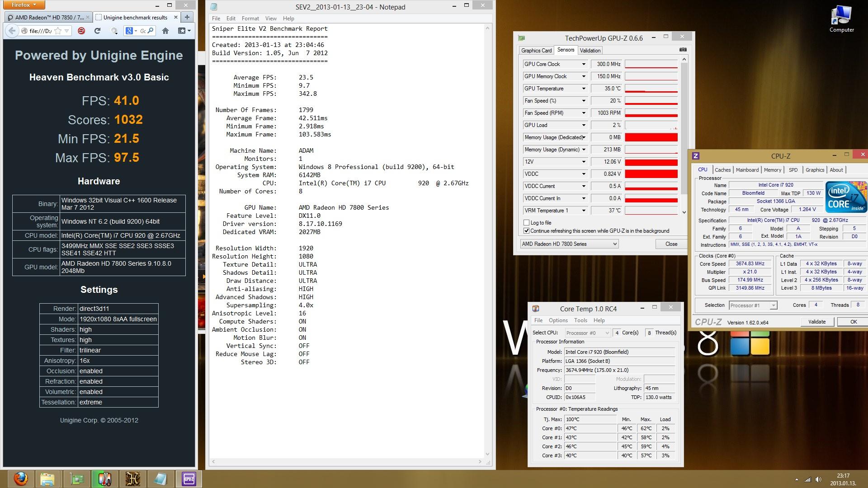Viewport: 868px width, 488px height.
Task: Click the taskbar clock
Action: 843,479
